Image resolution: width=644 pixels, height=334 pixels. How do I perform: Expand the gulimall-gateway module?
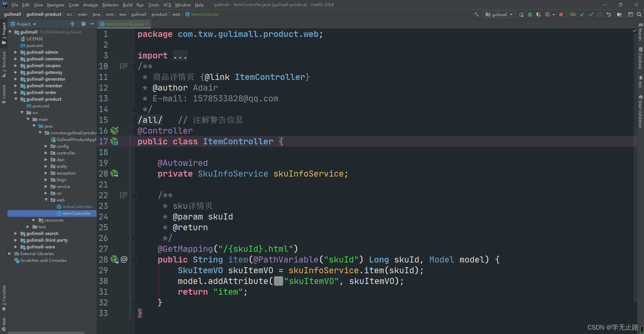(15, 72)
